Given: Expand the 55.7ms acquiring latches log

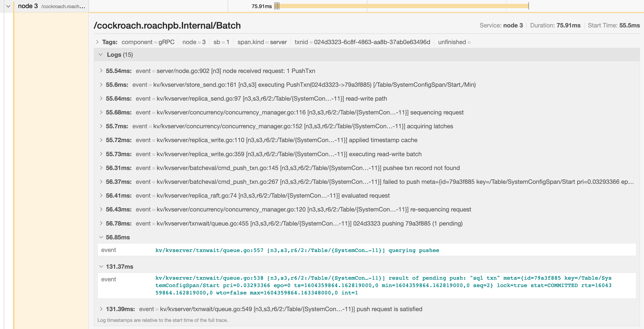Looking at the screenshot, I should [x=101, y=126].
